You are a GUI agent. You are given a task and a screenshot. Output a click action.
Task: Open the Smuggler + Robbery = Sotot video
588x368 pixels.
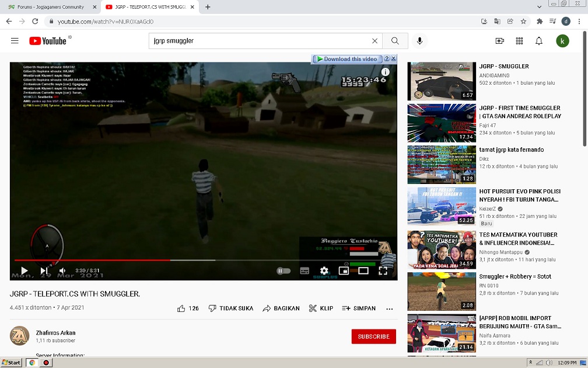pyautogui.click(x=515, y=276)
